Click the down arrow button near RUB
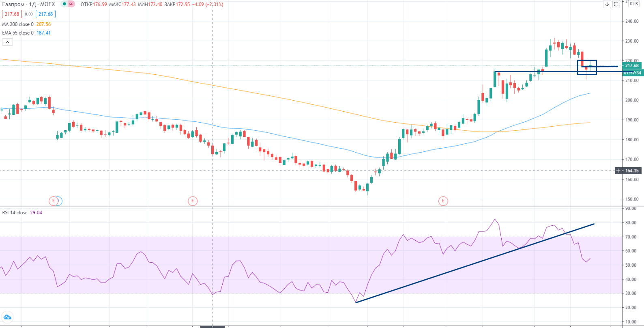Screen dimensions: 644x328 [x=607, y=4]
